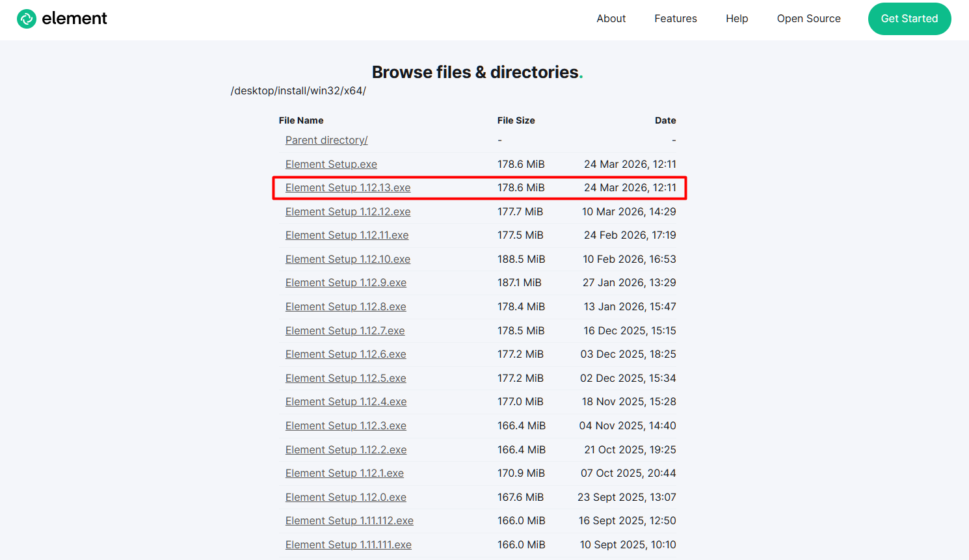Image resolution: width=969 pixels, height=560 pixels.
Task: Click the Get Started button
Action: [910, 19]
